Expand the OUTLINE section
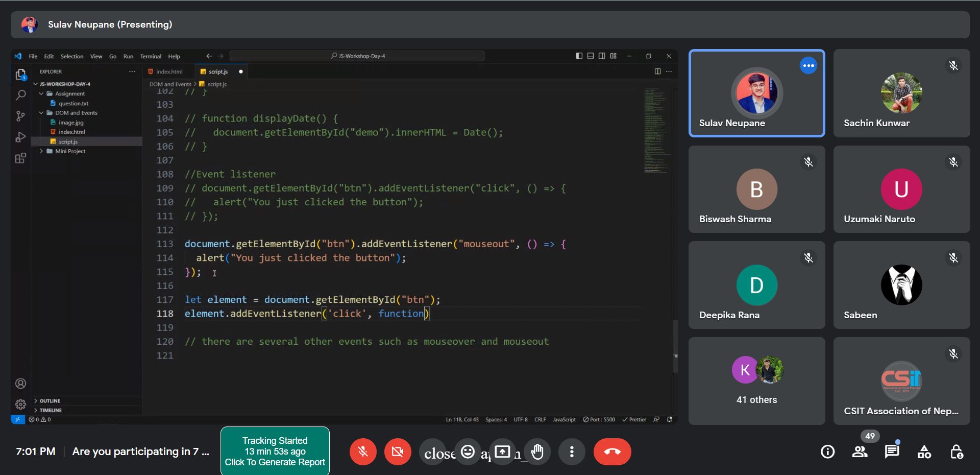980x475 pixels. [50, 401]
